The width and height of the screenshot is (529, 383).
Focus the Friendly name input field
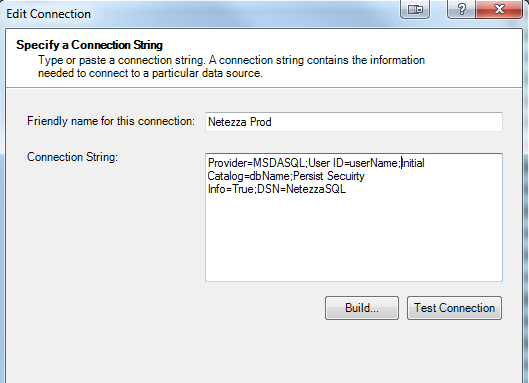click(x=354, y=122)
